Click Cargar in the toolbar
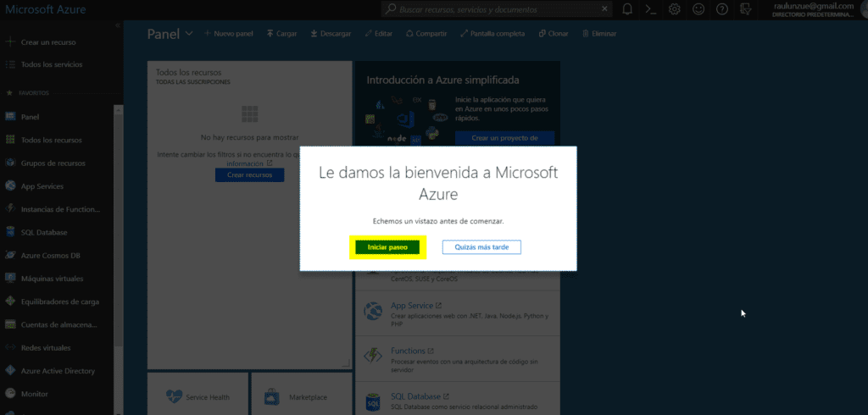 (x=281, y=34)
